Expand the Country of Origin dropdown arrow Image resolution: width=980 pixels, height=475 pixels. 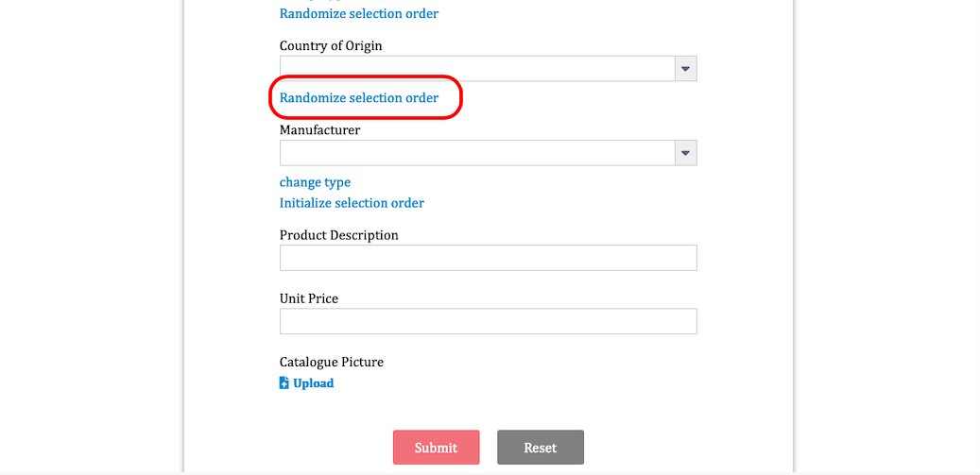[686, 69]
